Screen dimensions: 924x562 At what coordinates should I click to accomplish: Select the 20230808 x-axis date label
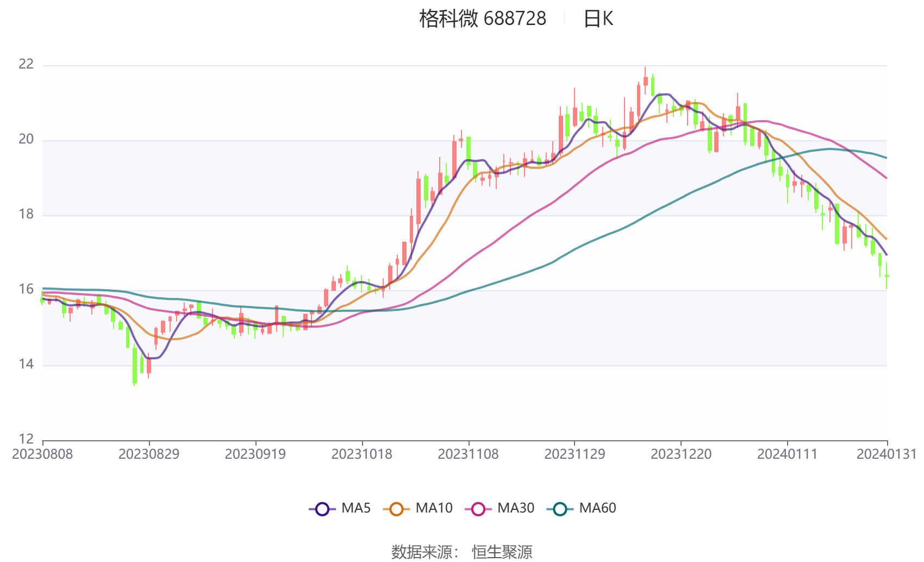42,454
